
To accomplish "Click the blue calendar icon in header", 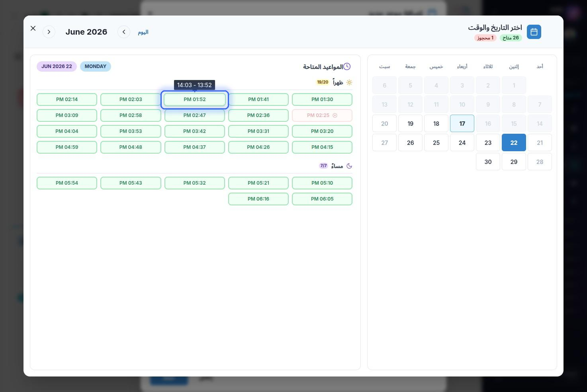I will (x=534, y=32).
